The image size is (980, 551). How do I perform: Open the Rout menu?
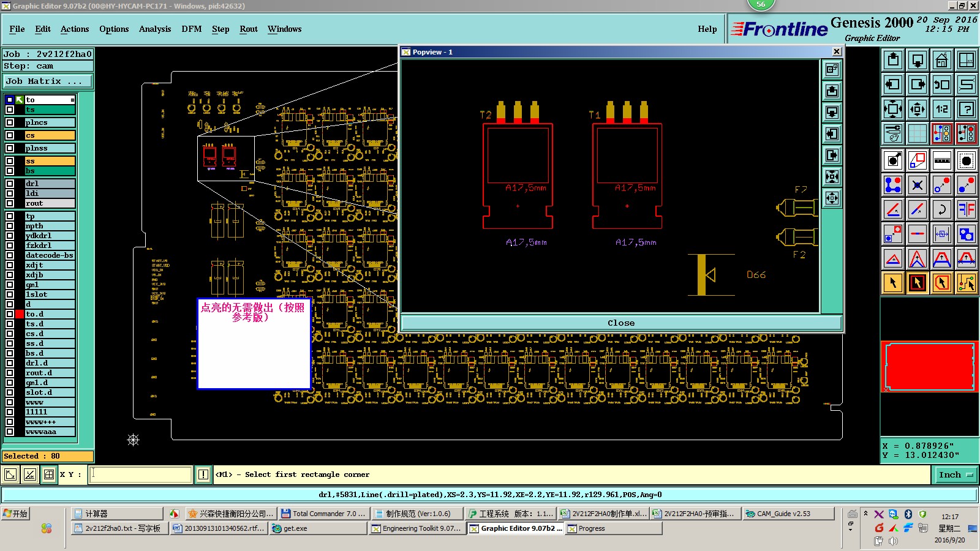click(x=249, y=29)
